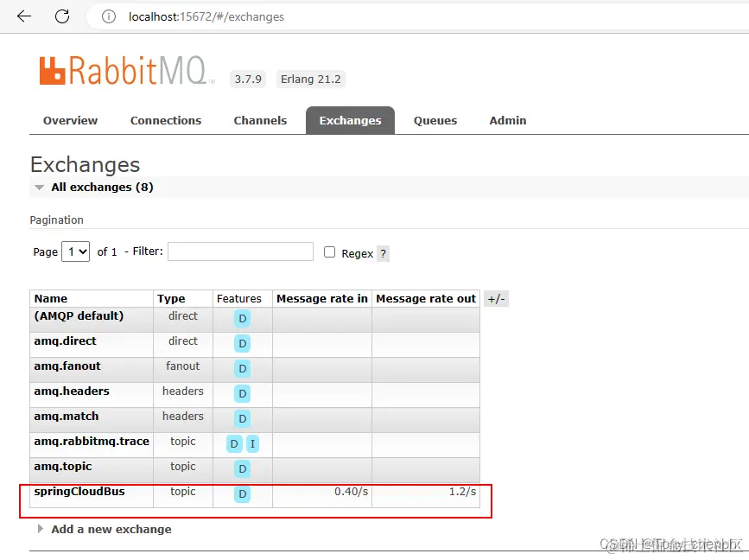This screenshot has height=560, width=749.
Task: Open the Page number dropdown
Action: (x=75, y=251)
